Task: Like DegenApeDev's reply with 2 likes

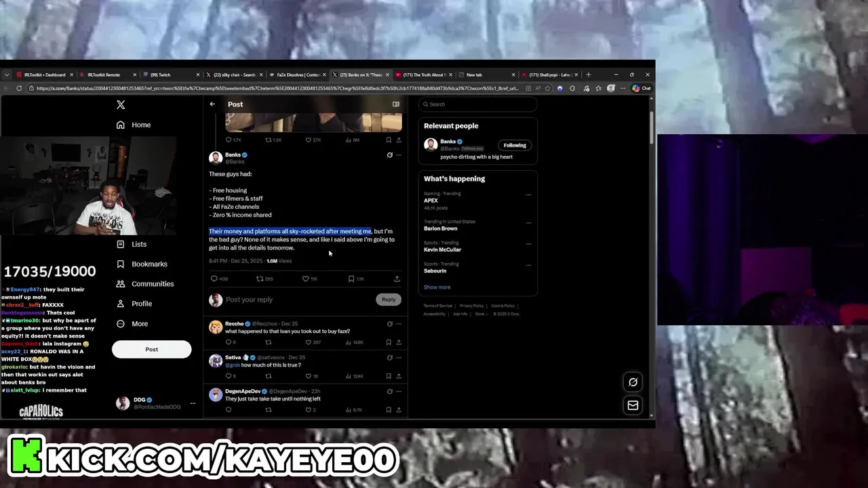Action: pyautogui.click(x=310, y=410)
